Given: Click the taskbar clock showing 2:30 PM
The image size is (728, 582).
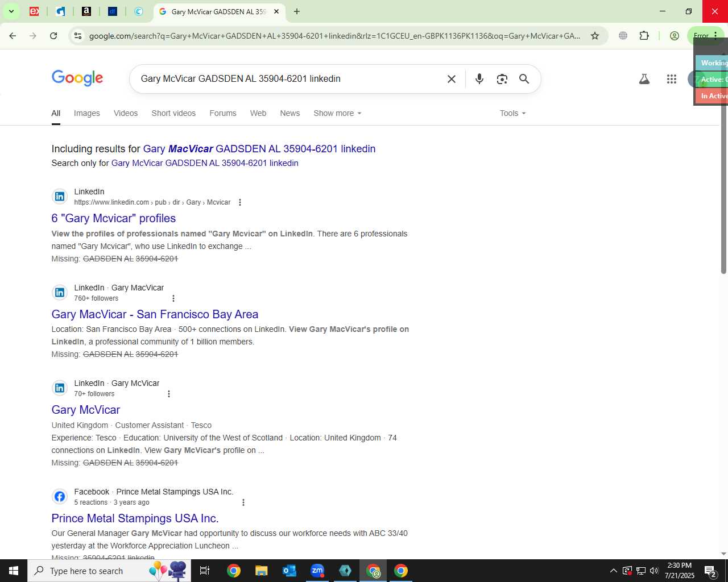Looking at the screenshot, I should click(x=680, y=571).
